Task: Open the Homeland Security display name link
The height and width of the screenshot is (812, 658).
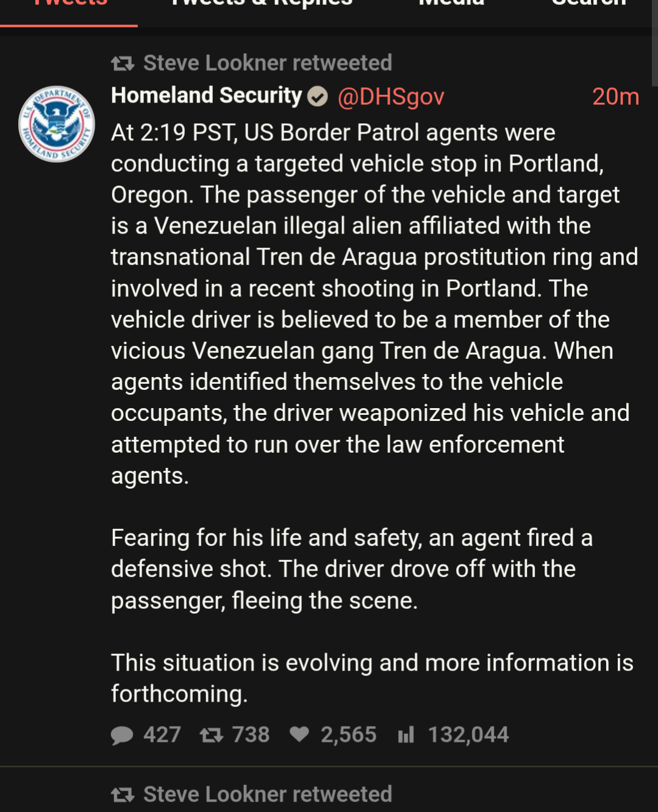Action: tap(206, 96)
